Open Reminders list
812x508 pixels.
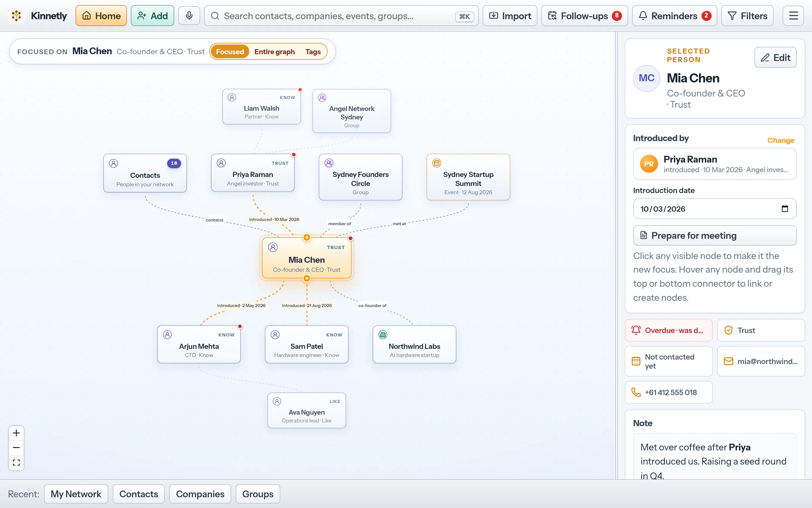[x=674, y=16]
